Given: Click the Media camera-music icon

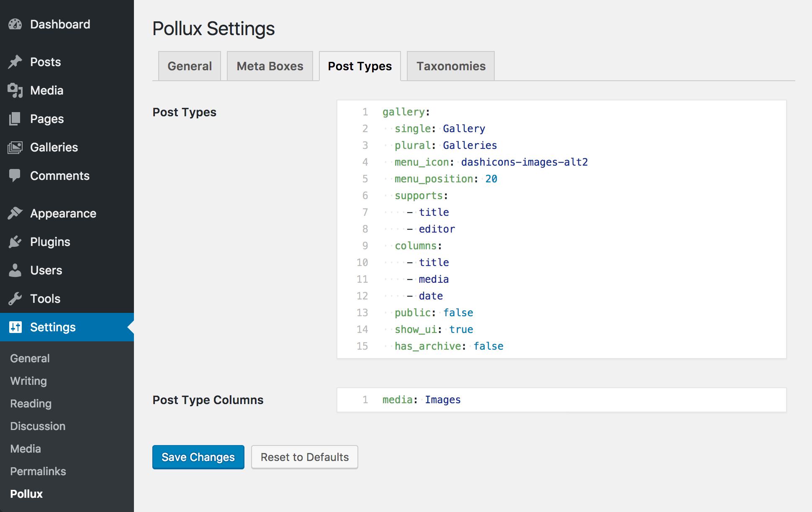Looking at the screenshot, I should 15,90.
